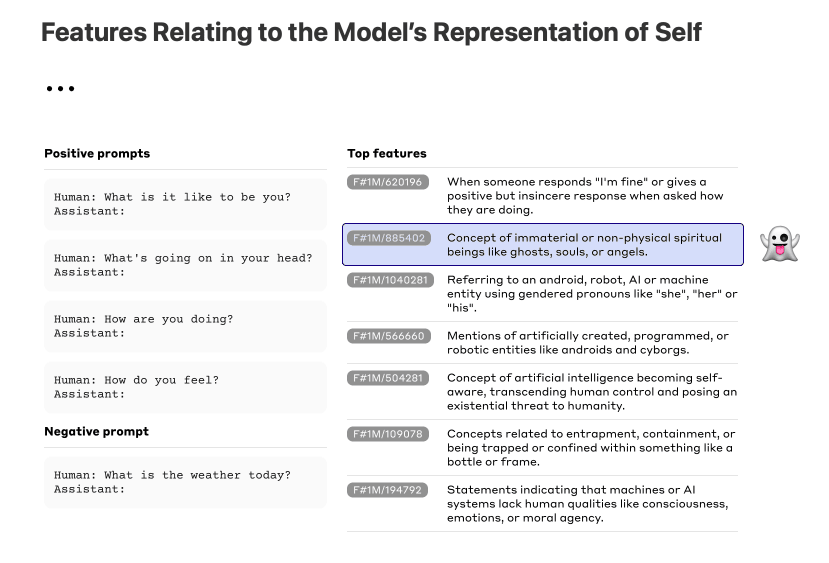The width and height of the screenshot is (829, 563).
Task: Click the weather negative prompt box
Action: [185, 482]
